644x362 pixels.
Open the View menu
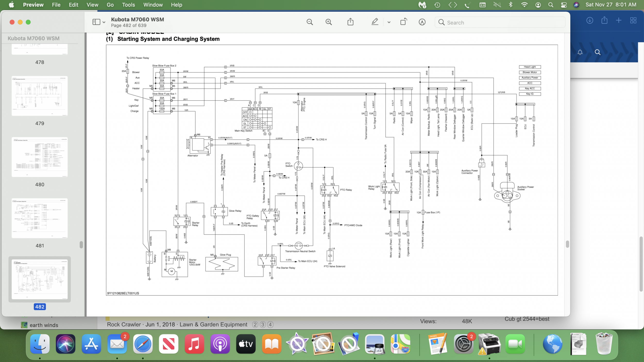pos(92,5)
